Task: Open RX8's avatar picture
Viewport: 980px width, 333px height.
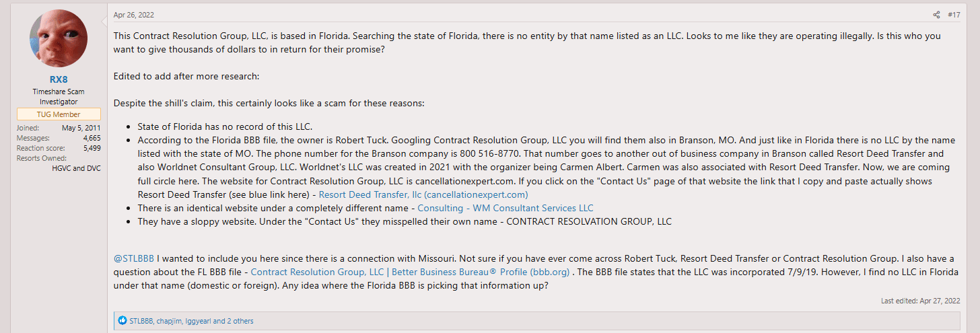Action: (59, 38)
